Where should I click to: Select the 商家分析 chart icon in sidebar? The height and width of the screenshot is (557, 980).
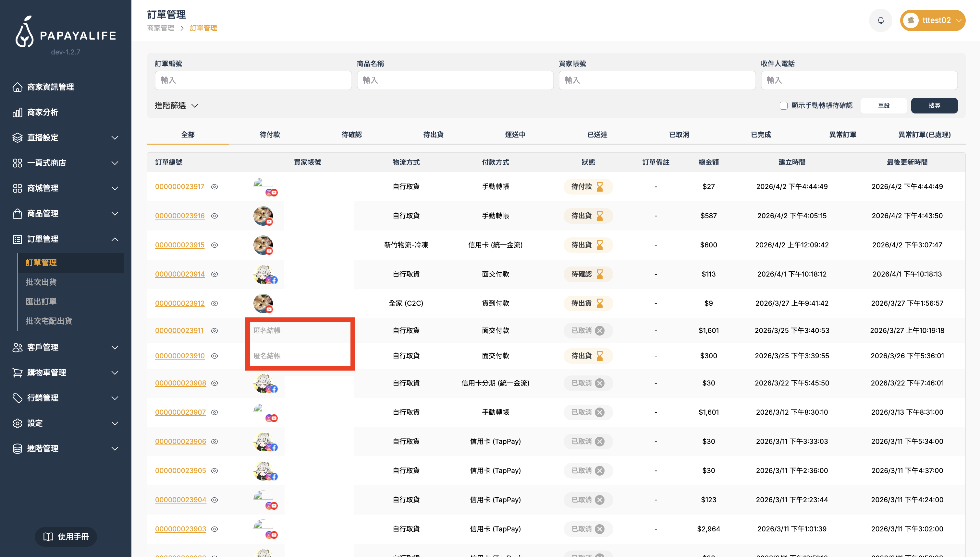18,112
